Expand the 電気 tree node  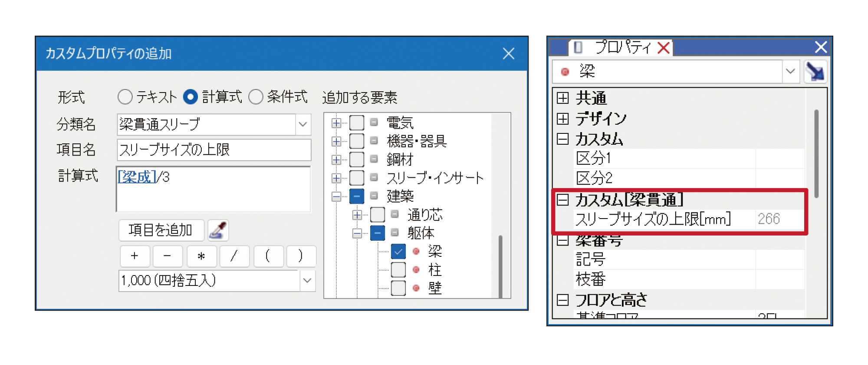click(x=336, y=123)
